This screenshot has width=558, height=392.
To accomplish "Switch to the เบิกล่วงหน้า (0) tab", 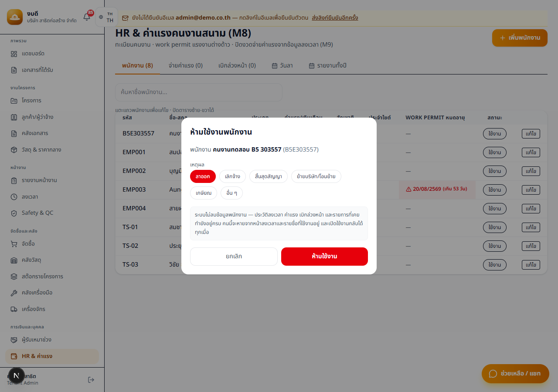I will click(x=237, y=66).
